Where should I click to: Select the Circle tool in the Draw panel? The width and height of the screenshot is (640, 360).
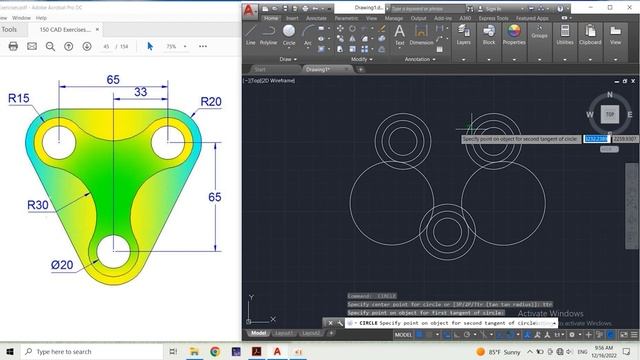289,35
